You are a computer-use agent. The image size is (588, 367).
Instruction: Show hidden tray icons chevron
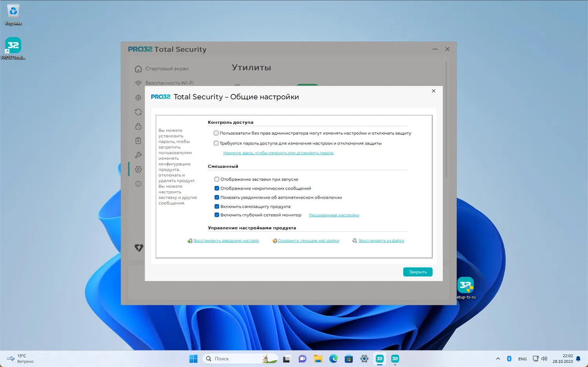click(498, 359)
